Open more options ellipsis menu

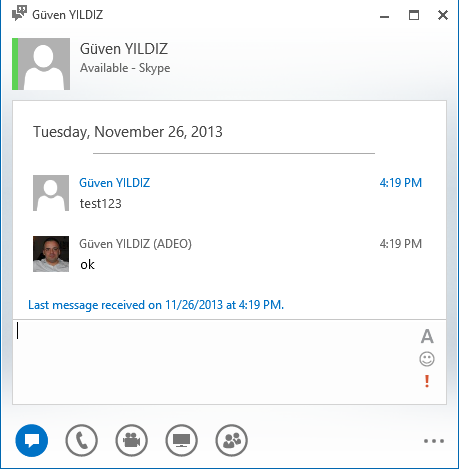[x=434, y=441]
